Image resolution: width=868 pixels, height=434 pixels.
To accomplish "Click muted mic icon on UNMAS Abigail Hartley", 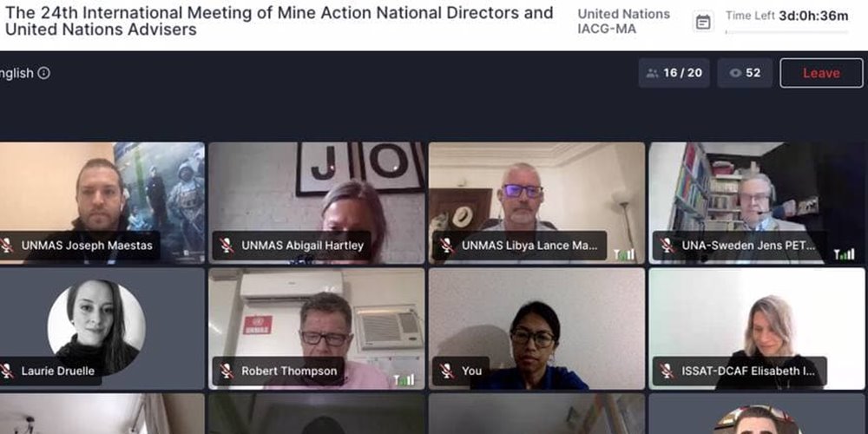I will click(x=227, y=246).
